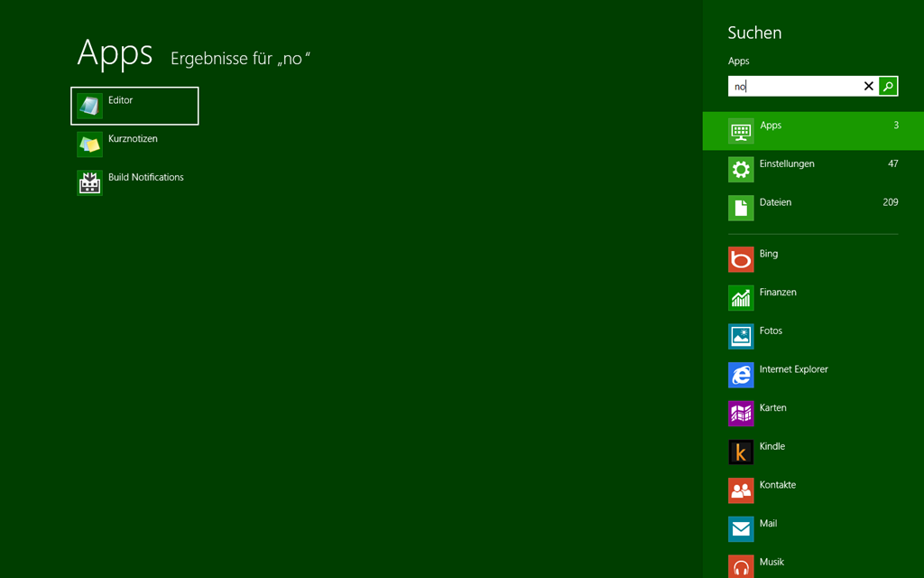
Task: Click the Karten map icon
Action: tap(741, 414)
